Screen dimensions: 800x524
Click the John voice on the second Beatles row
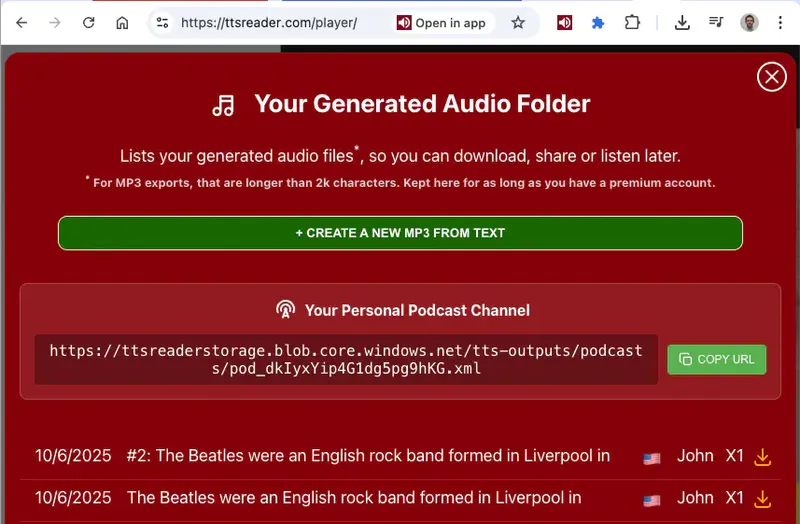[x=695, y=497]
